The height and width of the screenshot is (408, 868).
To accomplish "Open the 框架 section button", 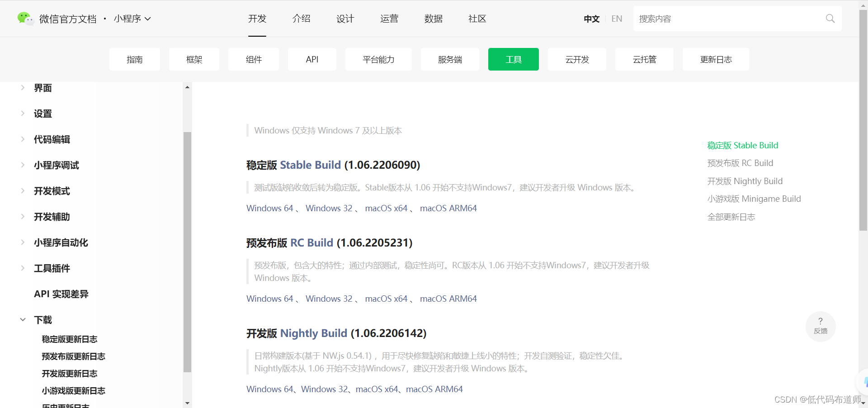I will point(194,59).
